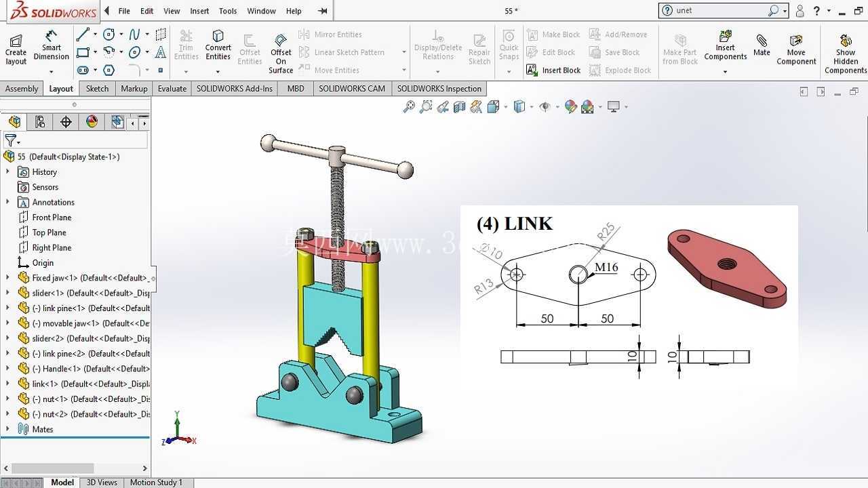Switch to the 3D Views tab
Viewport: 868px width, 488px height.
click(x=102, y=483)
